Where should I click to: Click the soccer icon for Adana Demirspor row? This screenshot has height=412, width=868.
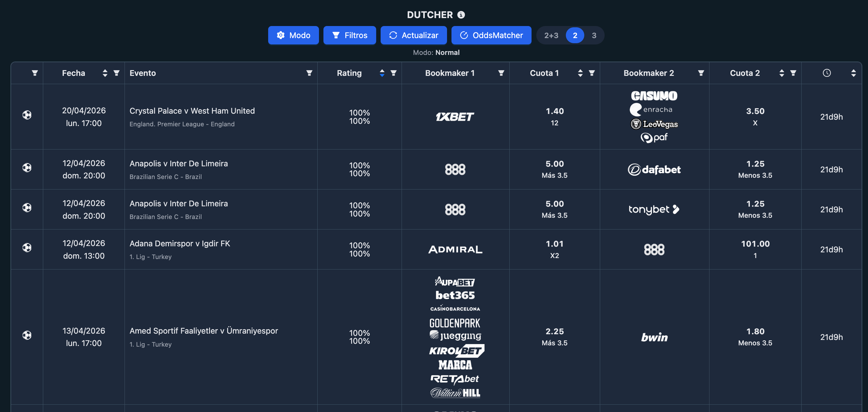[27, 248]
